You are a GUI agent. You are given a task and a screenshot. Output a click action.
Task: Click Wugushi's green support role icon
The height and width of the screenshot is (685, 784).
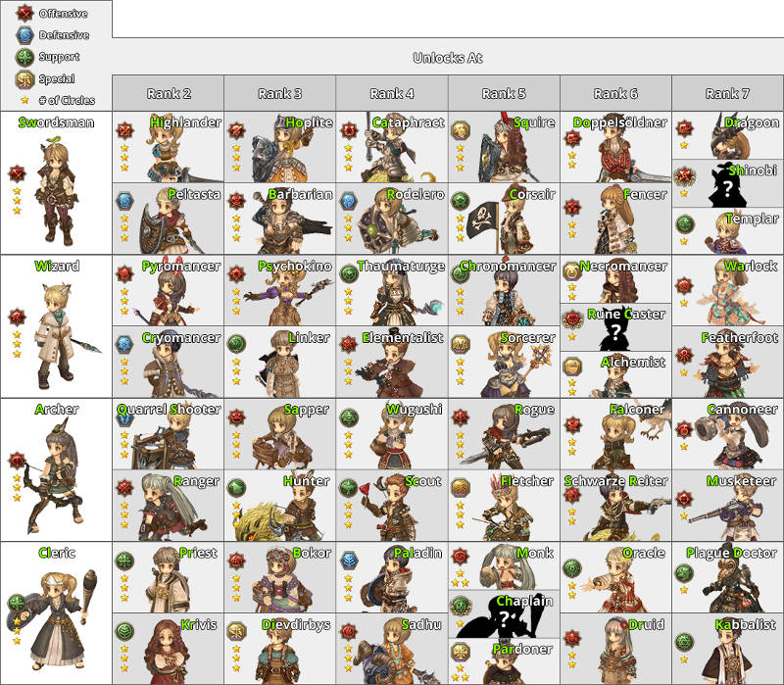349,417
